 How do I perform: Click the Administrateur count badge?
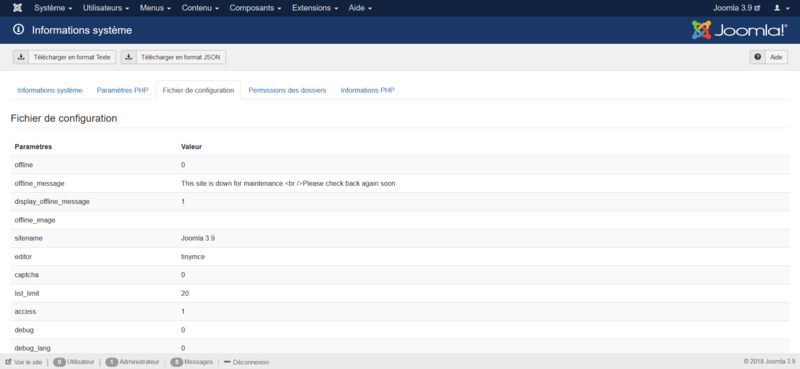coord(111,362)
